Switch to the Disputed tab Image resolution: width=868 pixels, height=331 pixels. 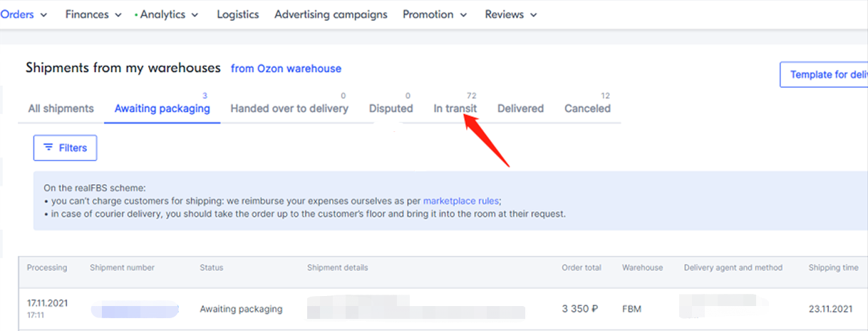pyautogui.click(x=391, y=108)
